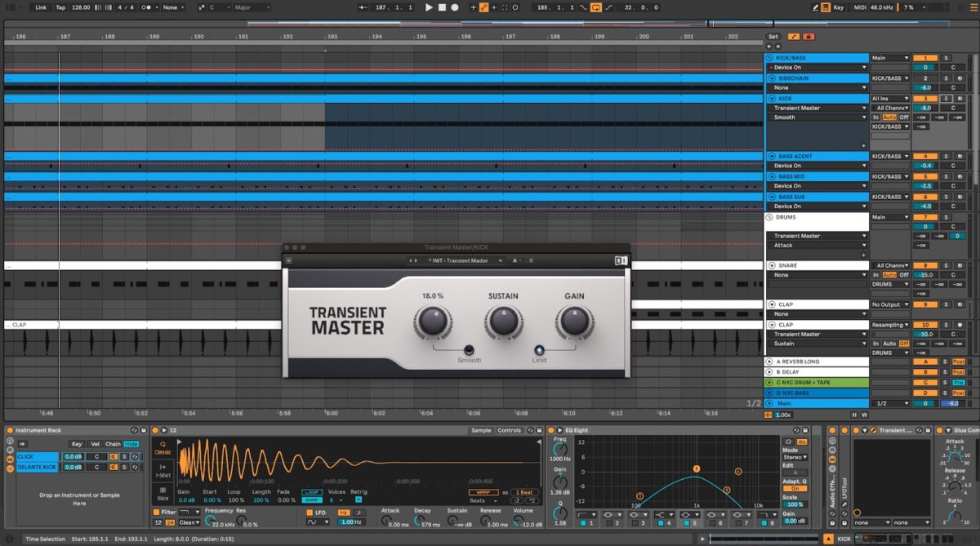
Task: Toggle the Simpler LFO on/off switch
Action: point(310,513)
